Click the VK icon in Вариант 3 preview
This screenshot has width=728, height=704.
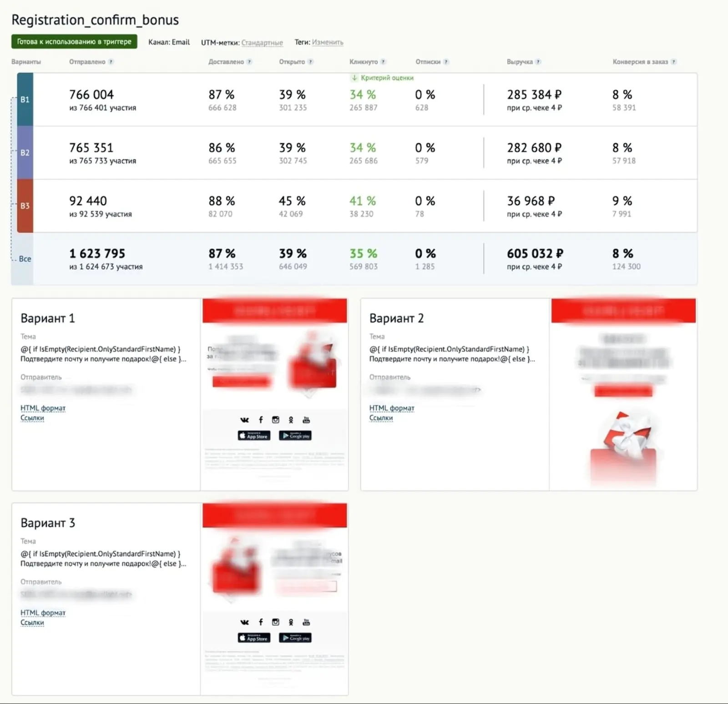(245, 622)
